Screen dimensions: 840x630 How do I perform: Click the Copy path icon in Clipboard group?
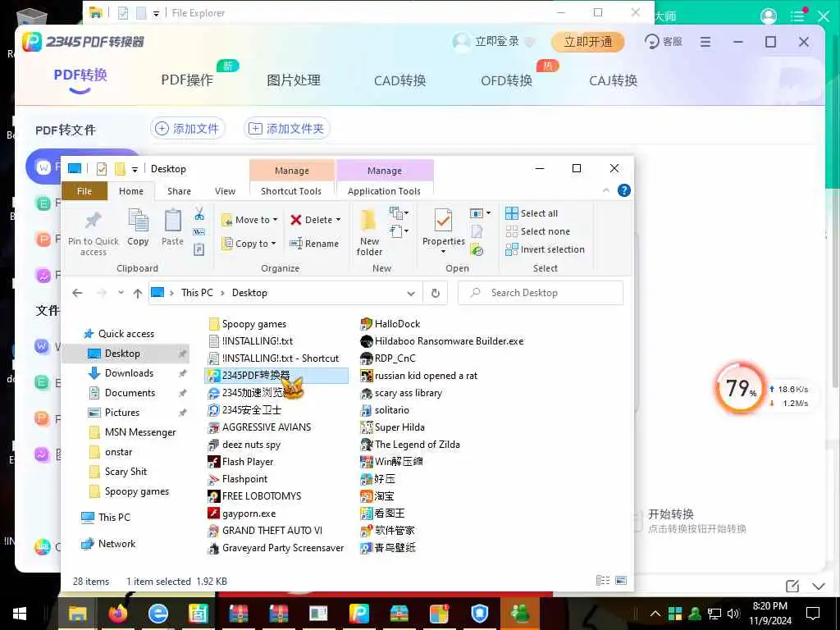click(199, 232)
